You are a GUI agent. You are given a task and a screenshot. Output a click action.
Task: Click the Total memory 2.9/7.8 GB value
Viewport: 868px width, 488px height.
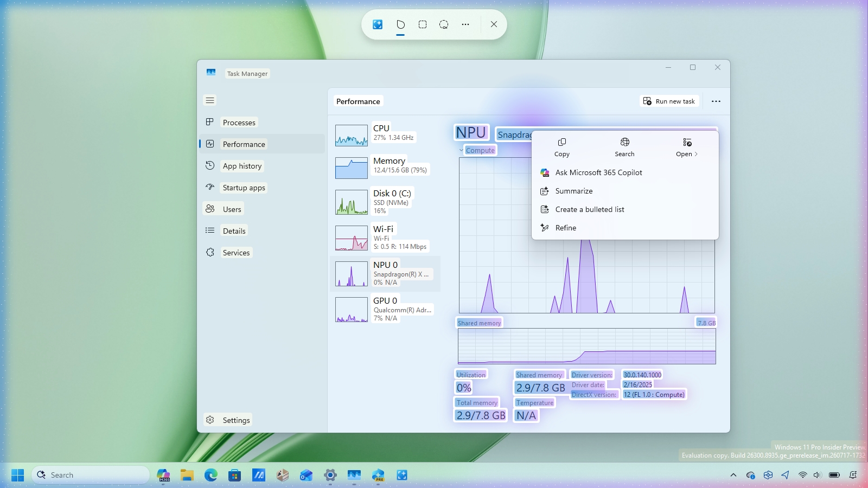[481, 415]
